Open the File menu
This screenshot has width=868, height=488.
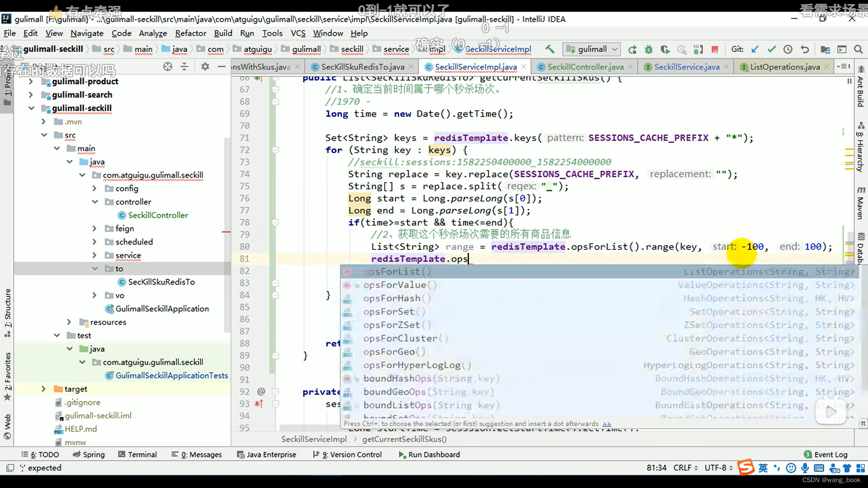(9, 33)
